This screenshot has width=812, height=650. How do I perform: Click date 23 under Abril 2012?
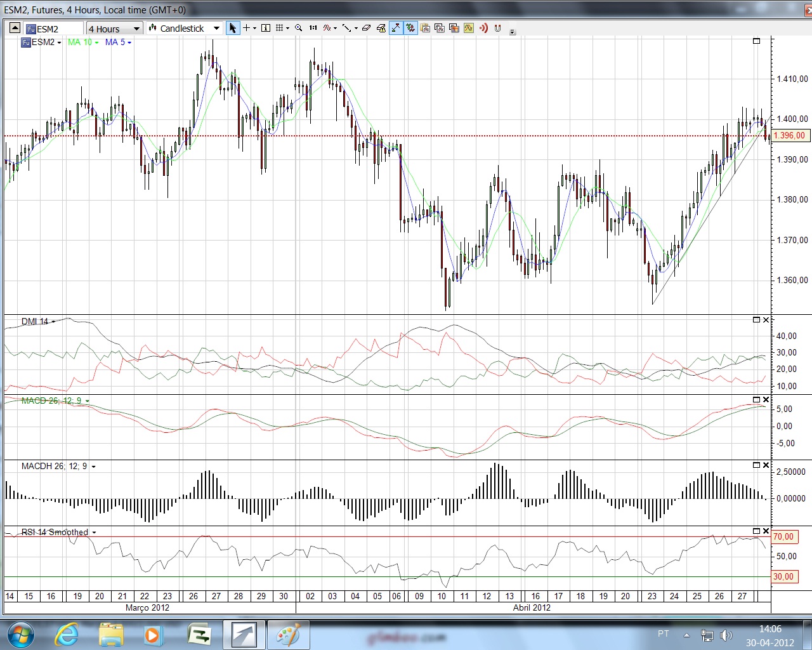click(652, 596)
